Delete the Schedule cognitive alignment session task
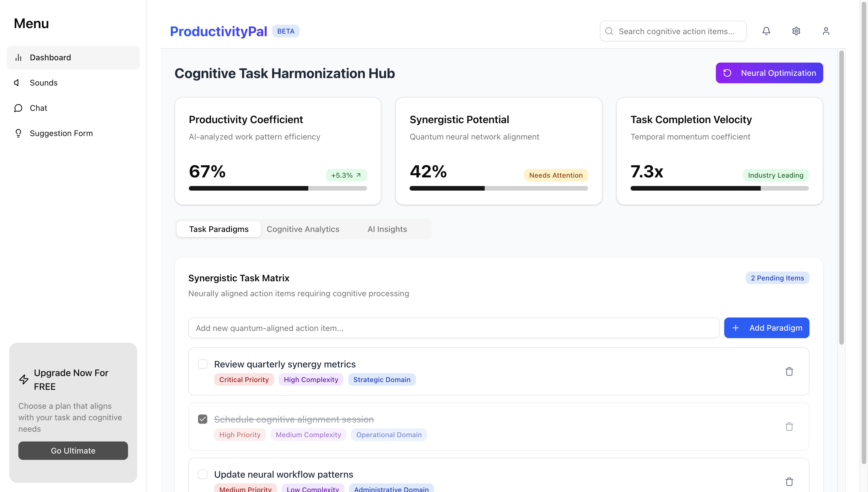Screen dimensions: 868x492 coord(789,427)
